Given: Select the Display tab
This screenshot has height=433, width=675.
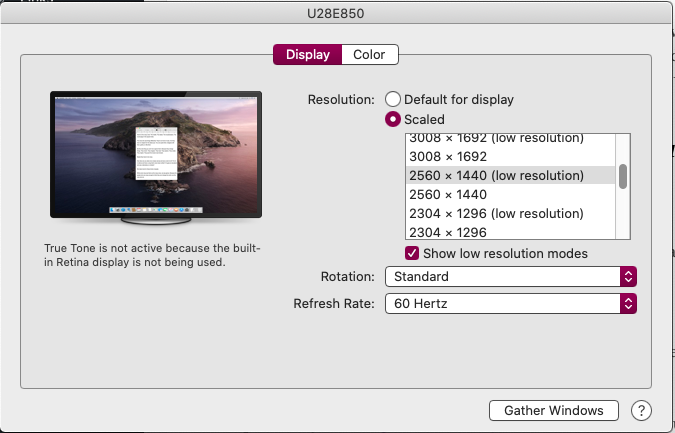Looking at the screenshot, I should 307,55.
